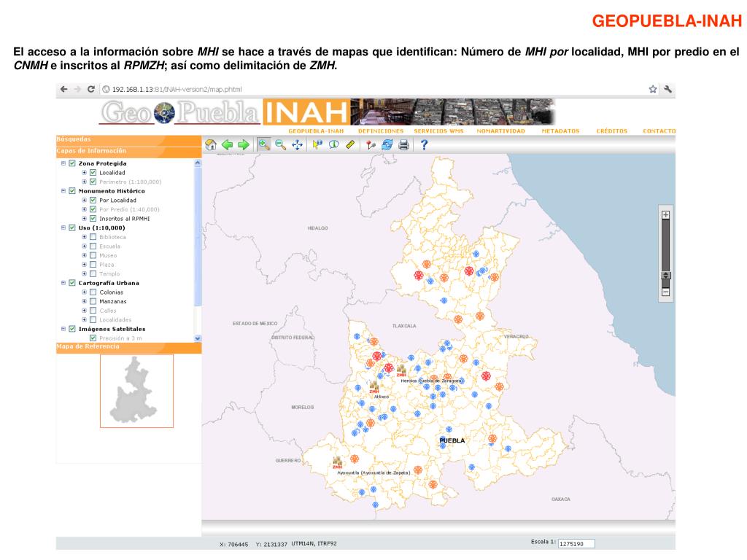747x560 pixels.
Task: Click ZMH icon near Heroica Puebla de Zaragoza
Action: (x=402, y=370)
